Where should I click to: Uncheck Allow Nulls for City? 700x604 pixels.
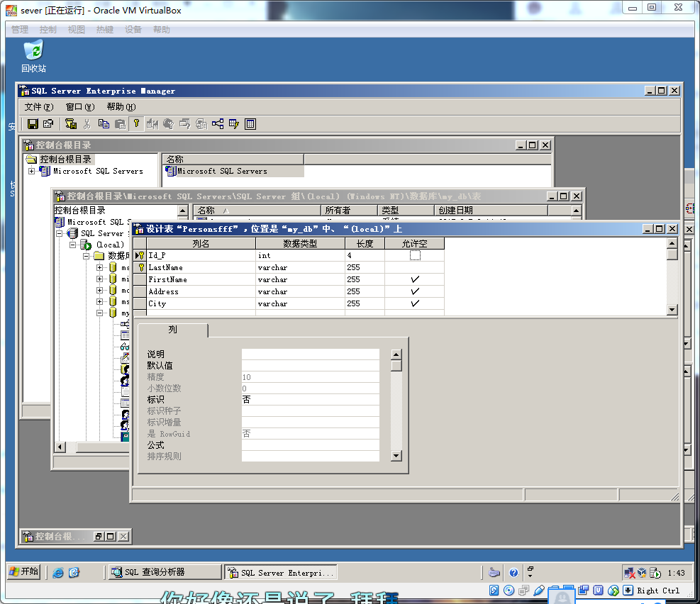click(x=415, y=304)
